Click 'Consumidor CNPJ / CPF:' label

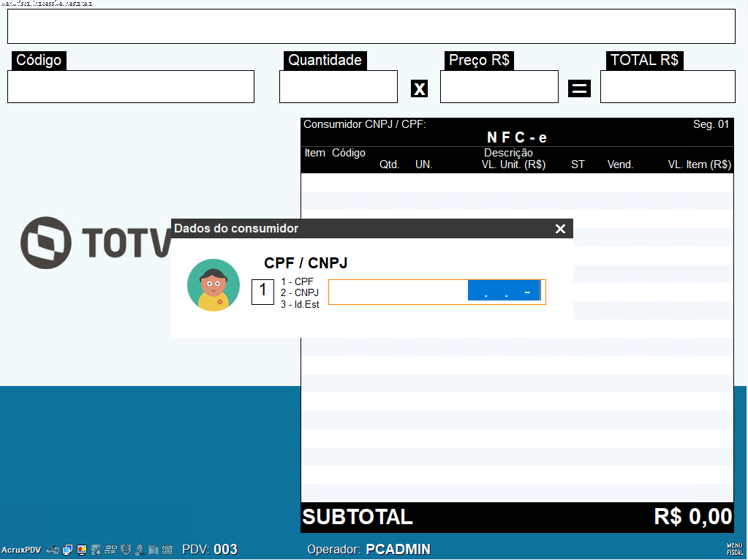pyautogui.click(x=364, y=124)
